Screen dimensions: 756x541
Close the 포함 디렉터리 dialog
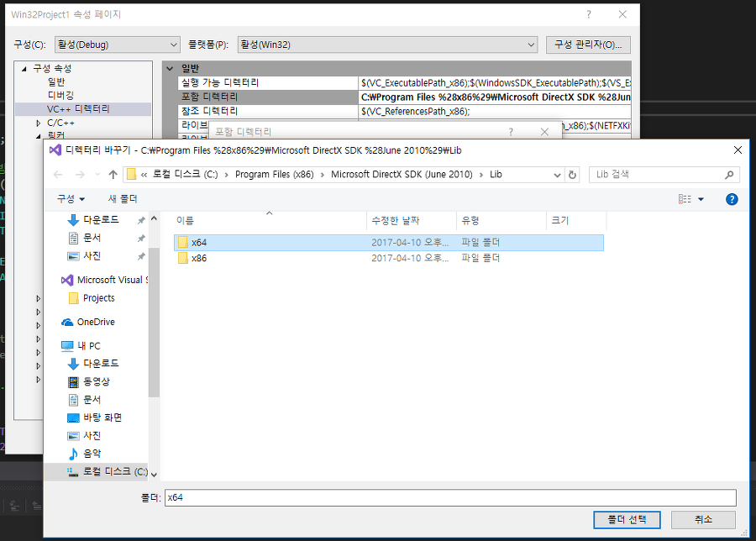pos(544,132)
